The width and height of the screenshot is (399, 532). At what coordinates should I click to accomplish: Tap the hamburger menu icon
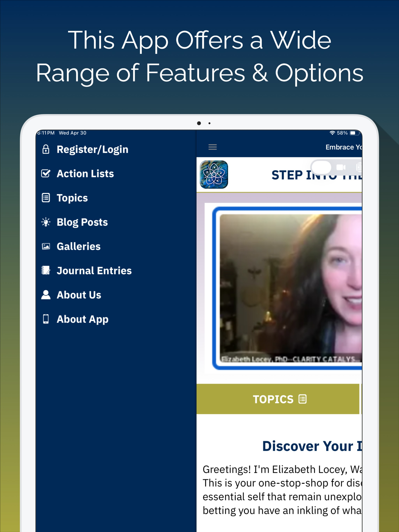(213, 147)
